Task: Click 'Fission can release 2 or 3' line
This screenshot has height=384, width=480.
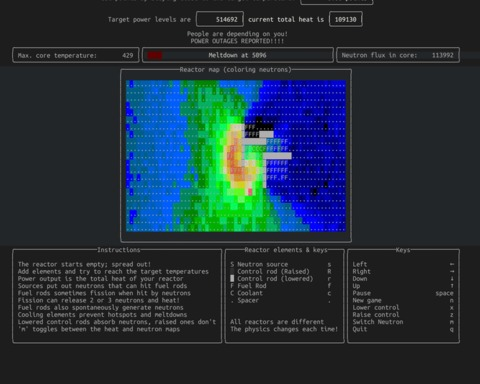Action: 99,300
